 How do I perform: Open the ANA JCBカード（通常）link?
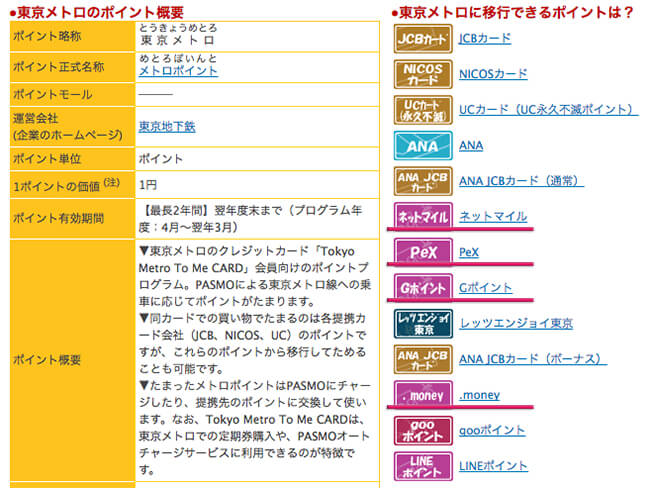pyautogui.click(x=521, y=181)
